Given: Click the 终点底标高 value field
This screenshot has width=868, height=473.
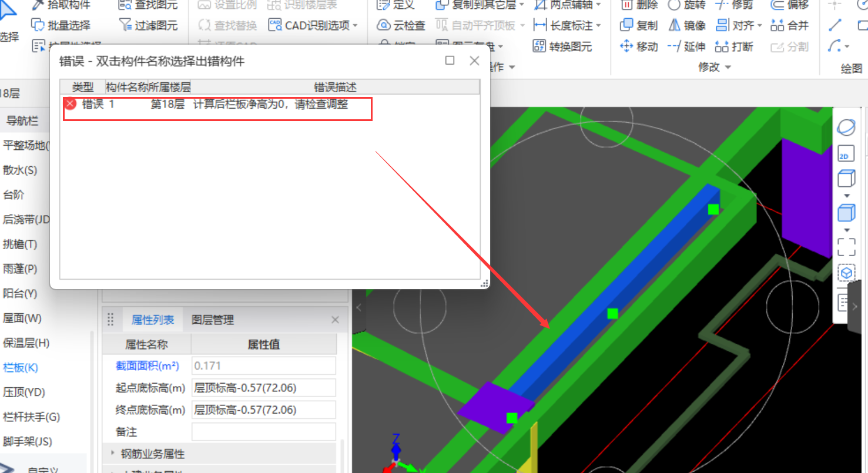Looking at the screenshot, I should click(264, 410).
